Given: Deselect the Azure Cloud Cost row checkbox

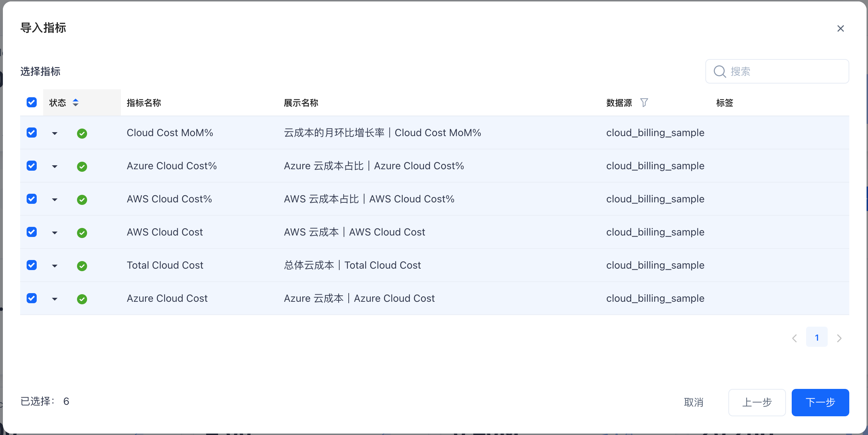Looking at the screenshot, I should (32, 298).
